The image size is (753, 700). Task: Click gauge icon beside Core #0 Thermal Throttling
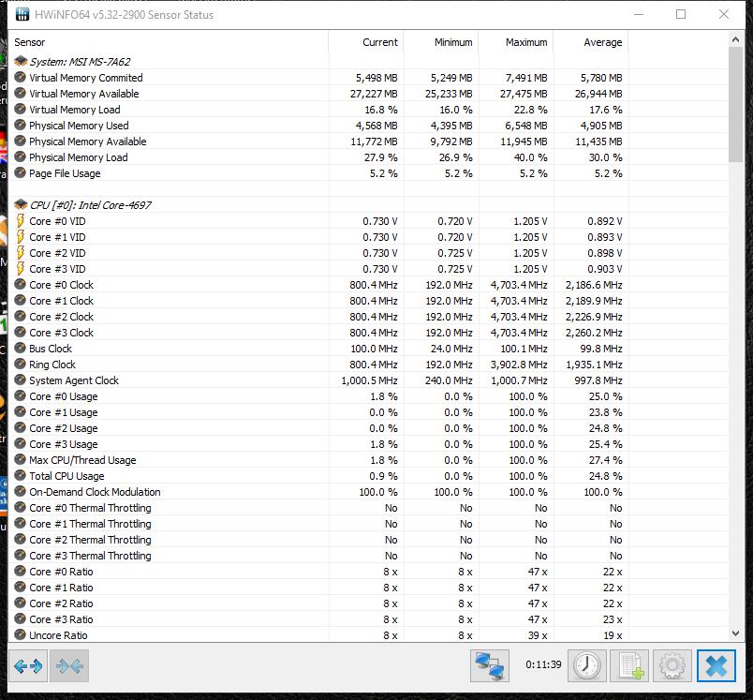pos(21,507)
